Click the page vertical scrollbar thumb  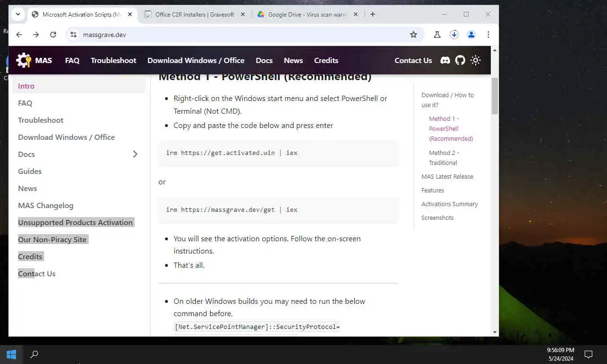coord(495,96)
